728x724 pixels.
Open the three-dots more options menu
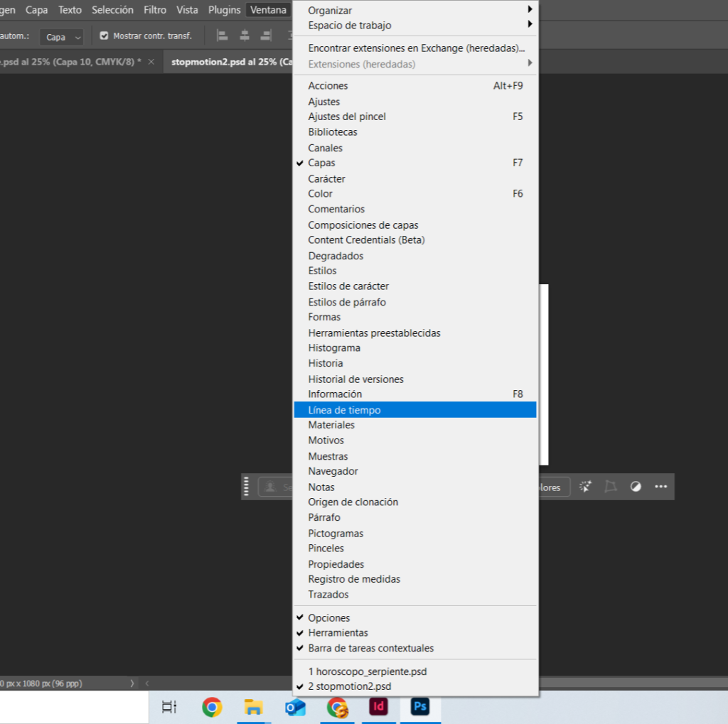pos(661,487)
